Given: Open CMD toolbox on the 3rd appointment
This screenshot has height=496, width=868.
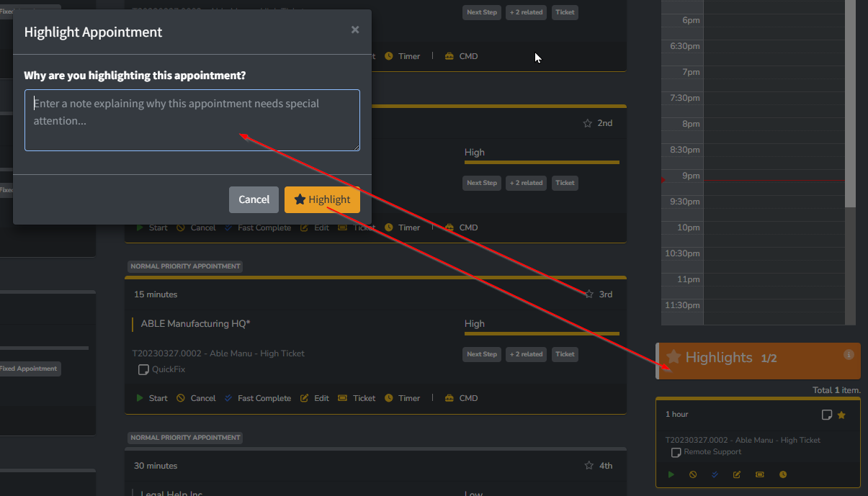Looking at the screenshot, I should pos(461,398).
